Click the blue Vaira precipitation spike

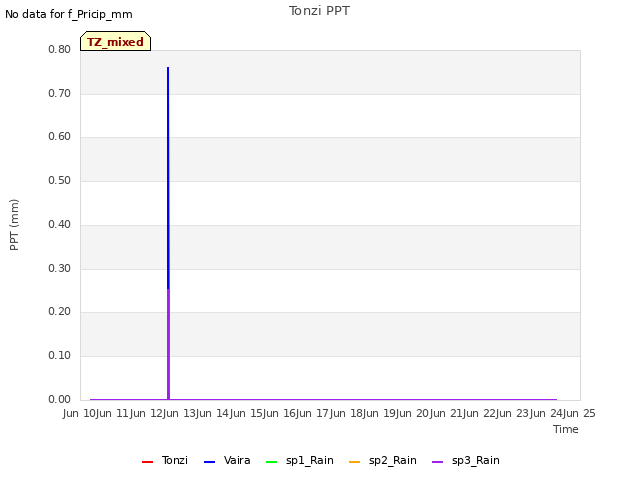click(168, 176)
